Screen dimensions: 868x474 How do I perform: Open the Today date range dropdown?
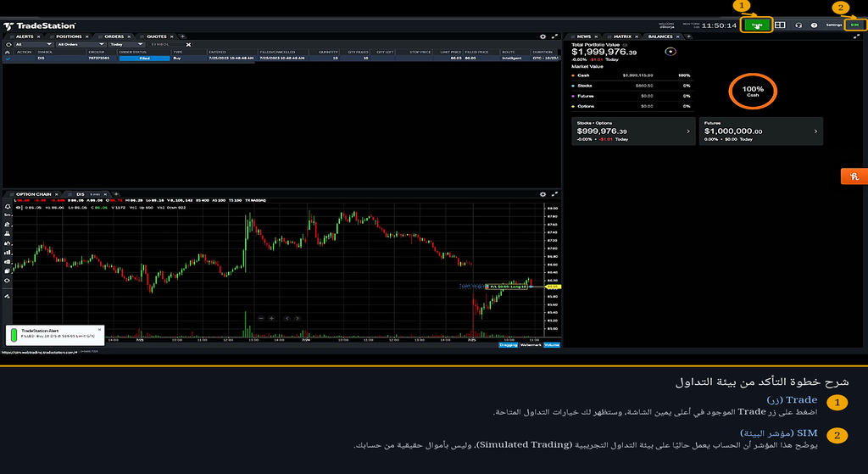(126, 44)
